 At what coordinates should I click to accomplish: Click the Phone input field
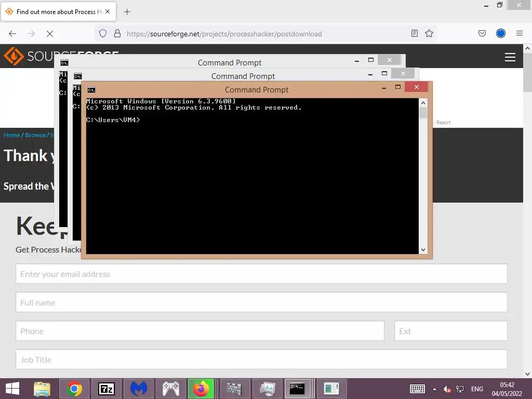click(x=200, y=331)
